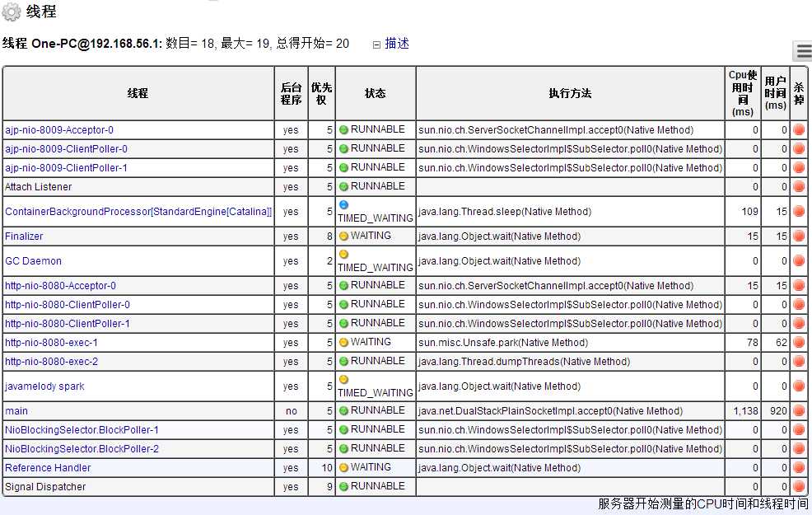Select the Signal Dispatcher thread name
Viewport: 812px width, 515px height.
coord(45,486)
